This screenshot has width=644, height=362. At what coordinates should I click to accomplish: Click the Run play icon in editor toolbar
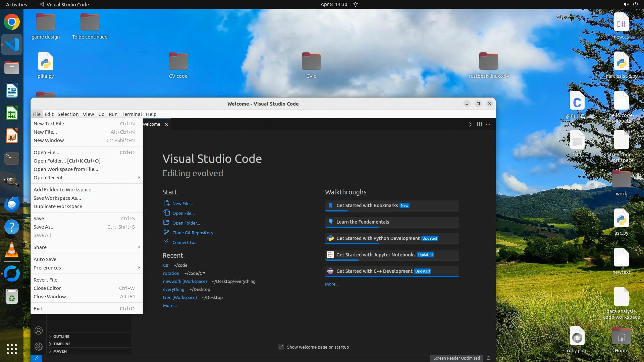coord(470,124)
